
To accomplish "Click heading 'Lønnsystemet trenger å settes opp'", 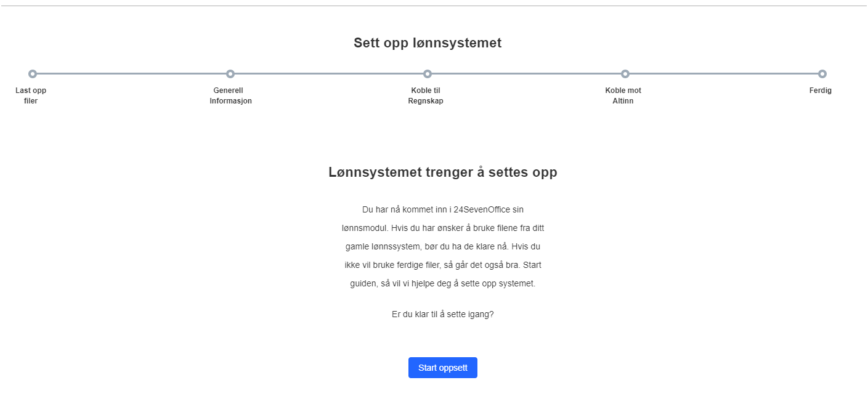I will [442, 172].
